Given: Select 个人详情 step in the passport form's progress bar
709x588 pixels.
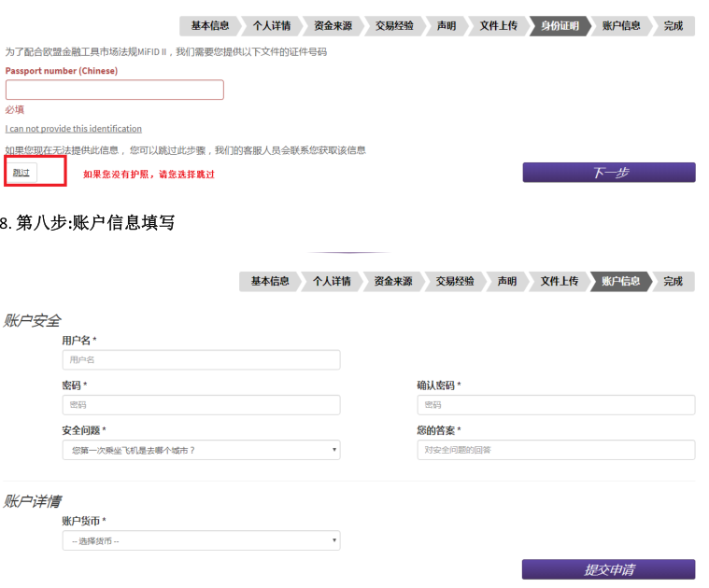Looking at the screenshot, I should [271, 26].
